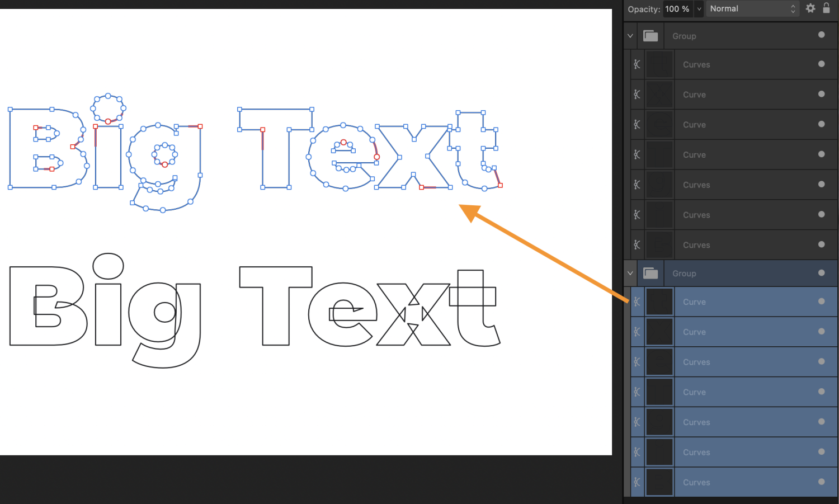Hide the selected Curve layer using its dot
Screen dimensions: 839x504
821,302
